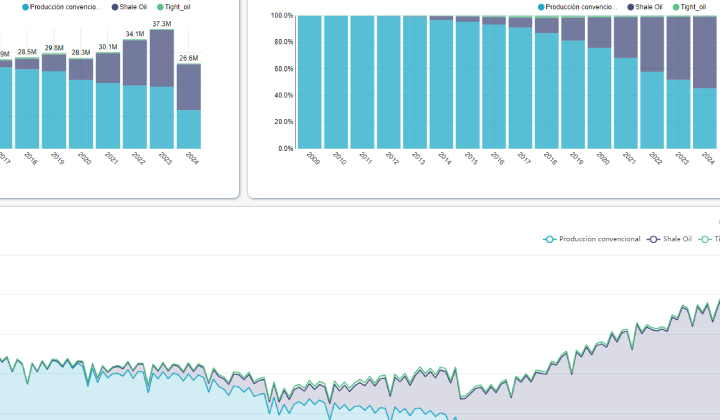The height and width of the screenshot is (420, 720).
Task: Select 2022 Shale Oil segment in percentage chart
Action: [x=652, y=45]
